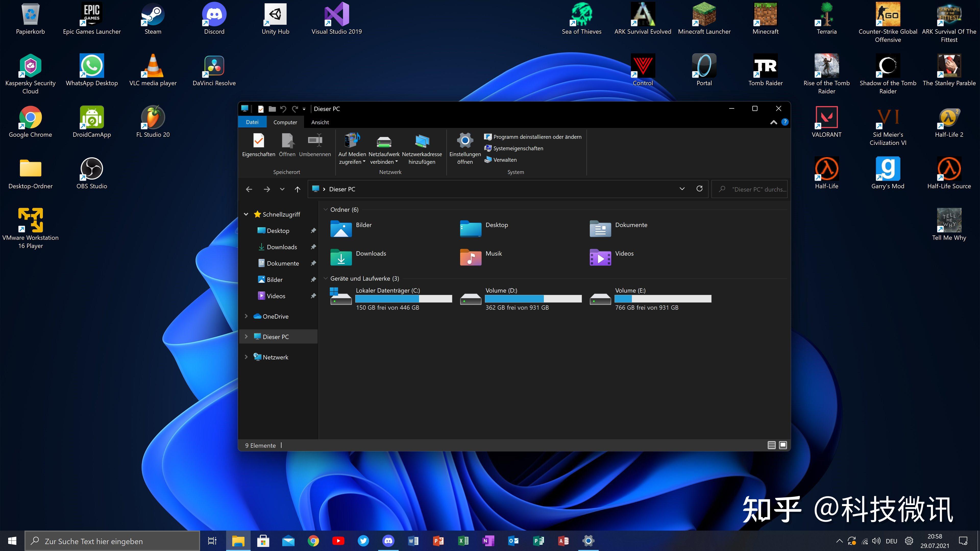Expand the OneDrive tree item
The width and height of the screenshot is (980, 551).
tap(246, 316)
